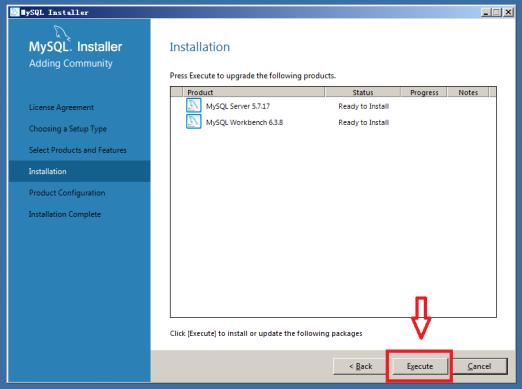522x389 pixels.
Task: Click the MySQL Workbench 6.3.8 product icon
Action: click(x=193, y=122)
